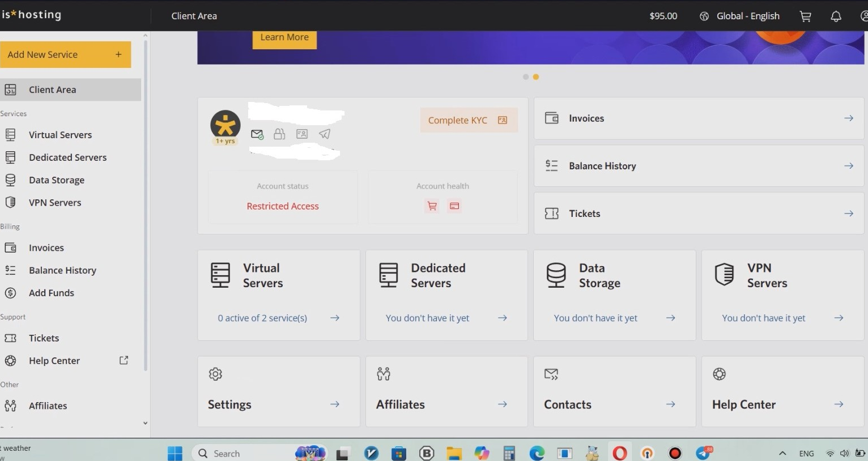Click the Learn More banner button
Image resolution: width=868 pixels, height=461 pixels.
(284, 37)
